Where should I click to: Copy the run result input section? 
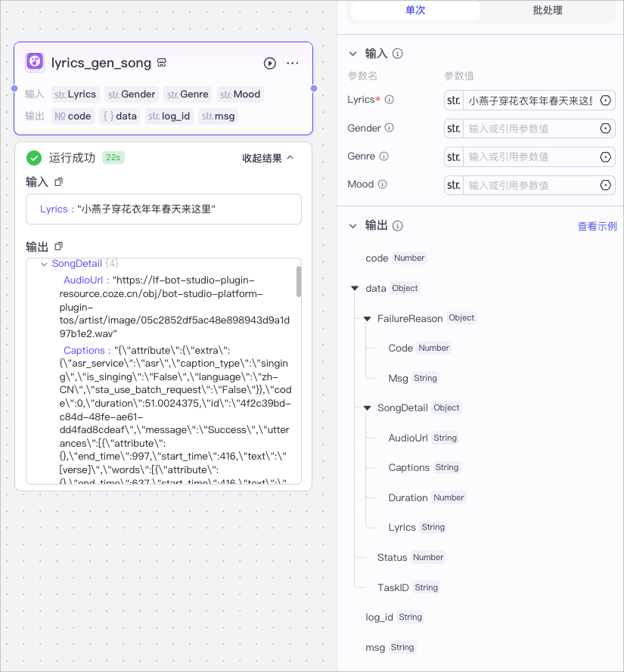(59, 181)
